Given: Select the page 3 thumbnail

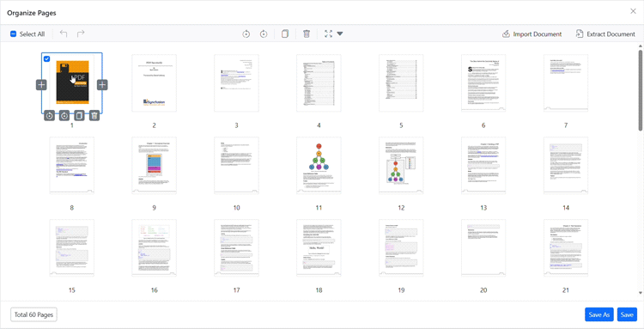Looking at the screenshot, I should pyautogui.click(x=237, y=83).
